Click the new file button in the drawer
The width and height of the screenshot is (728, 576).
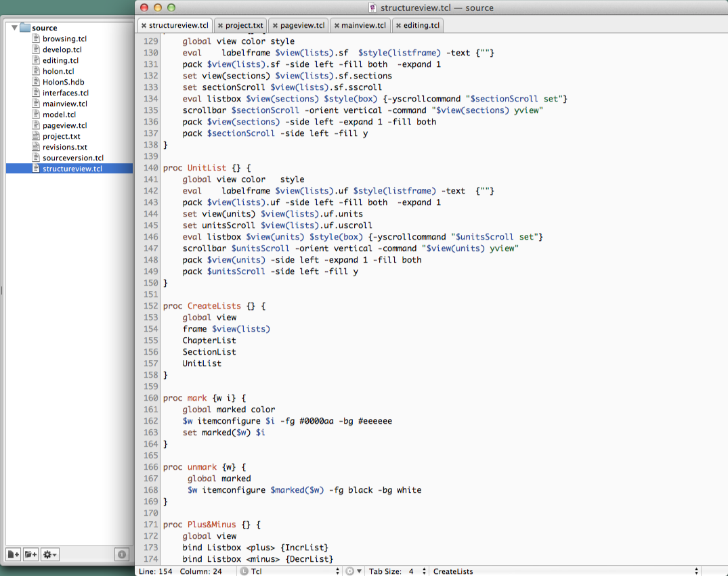14,554
